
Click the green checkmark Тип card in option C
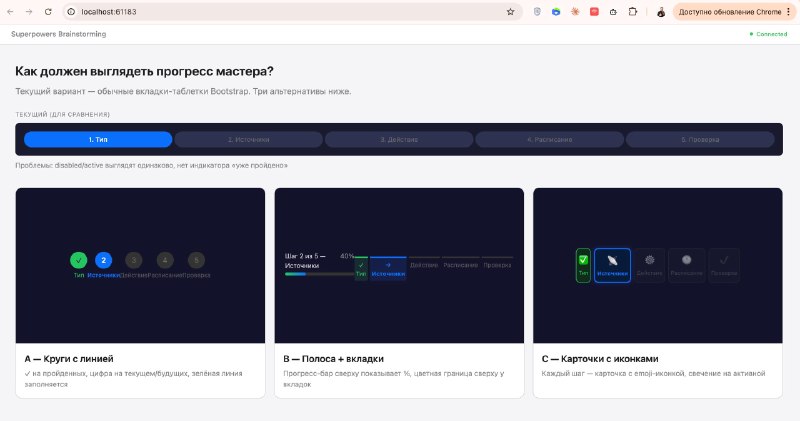tap(583, 265)
